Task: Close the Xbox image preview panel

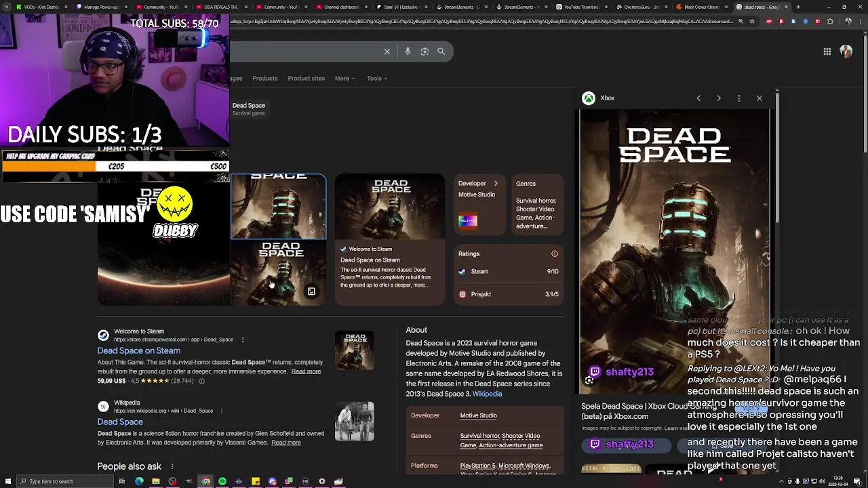Action: [759, 98]
